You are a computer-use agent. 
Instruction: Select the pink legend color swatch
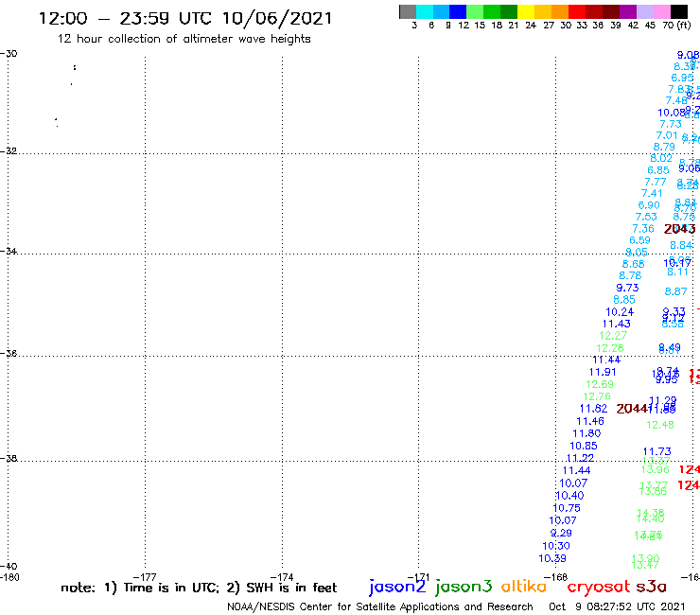661,11
